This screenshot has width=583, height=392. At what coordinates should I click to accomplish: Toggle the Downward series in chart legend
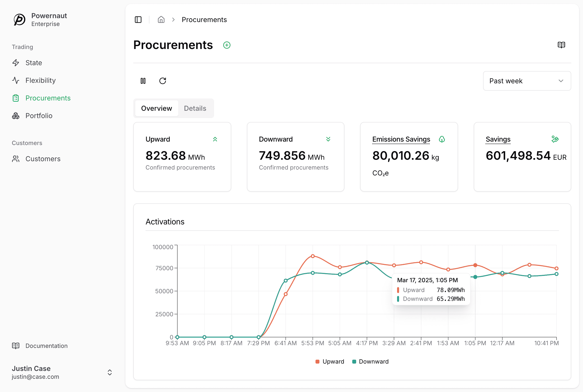pyautogui.click(x=370, y=362)
